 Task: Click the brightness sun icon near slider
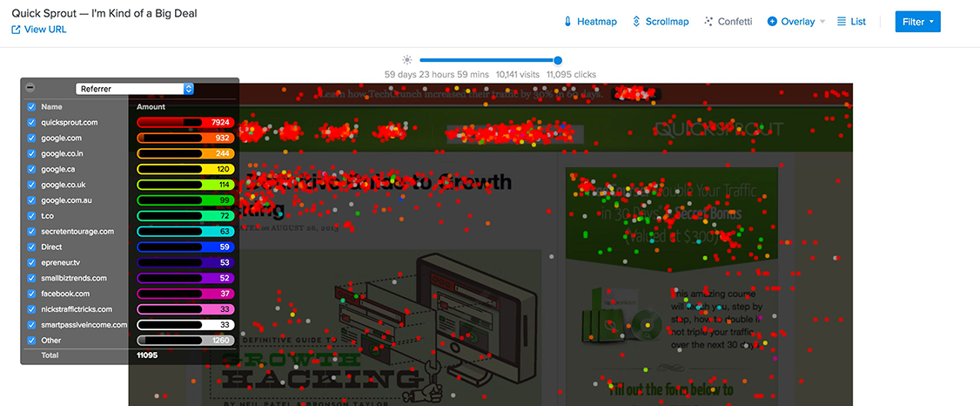coord(407,60)
